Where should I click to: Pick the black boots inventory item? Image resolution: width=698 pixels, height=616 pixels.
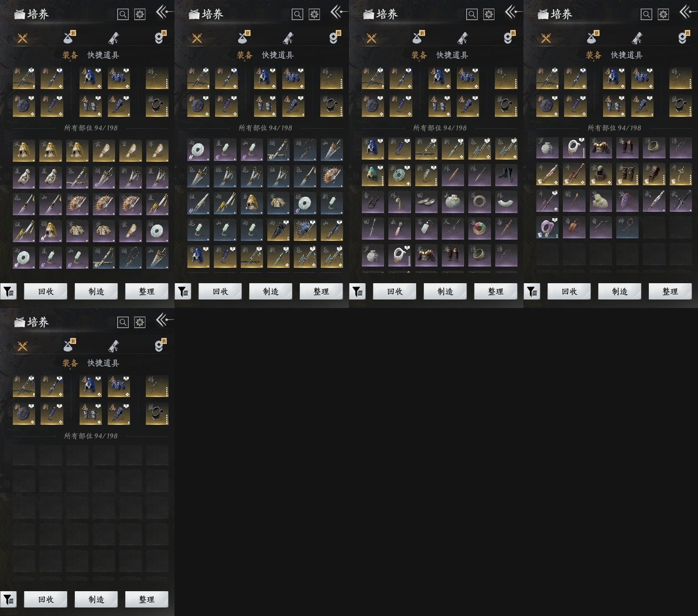click(x=506, y=175)
